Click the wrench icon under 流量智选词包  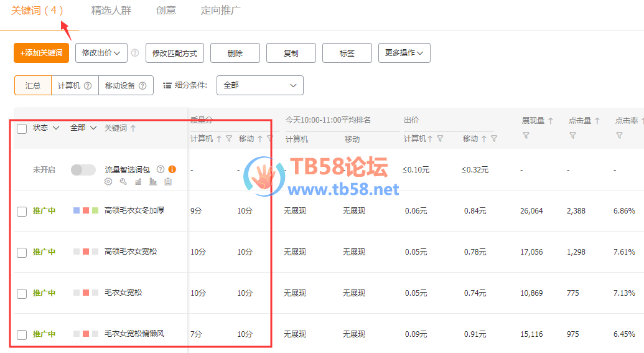(123, 182)
